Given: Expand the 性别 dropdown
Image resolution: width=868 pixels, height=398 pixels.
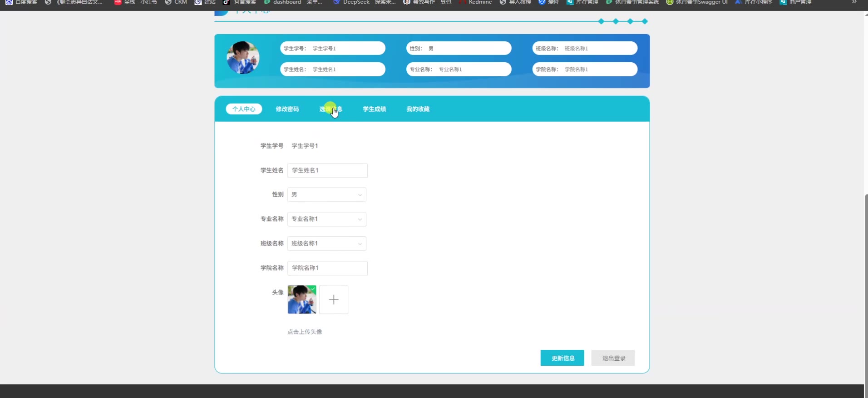Looking at the screenshot, I should click(327, 194).
